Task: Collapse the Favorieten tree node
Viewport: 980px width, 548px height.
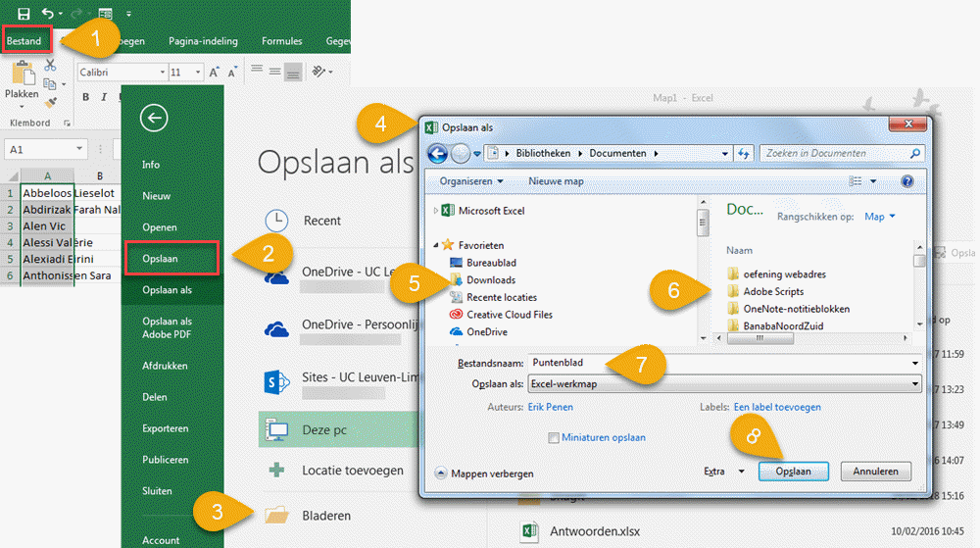Action: 436,245
